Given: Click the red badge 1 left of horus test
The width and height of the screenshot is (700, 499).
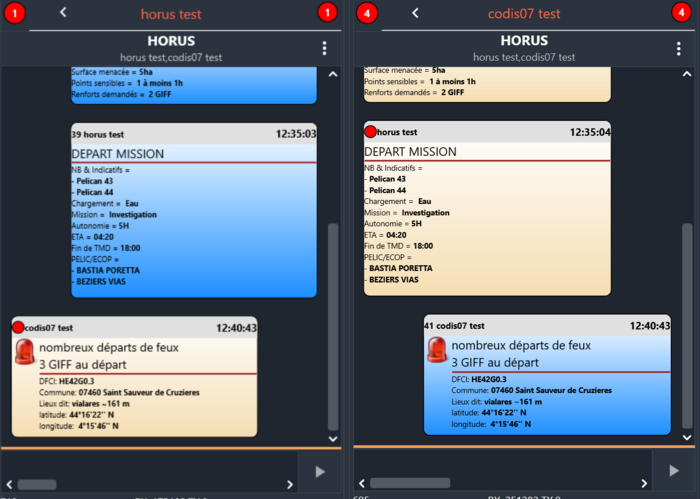Looking at the screenshot, I should [17, 13].
